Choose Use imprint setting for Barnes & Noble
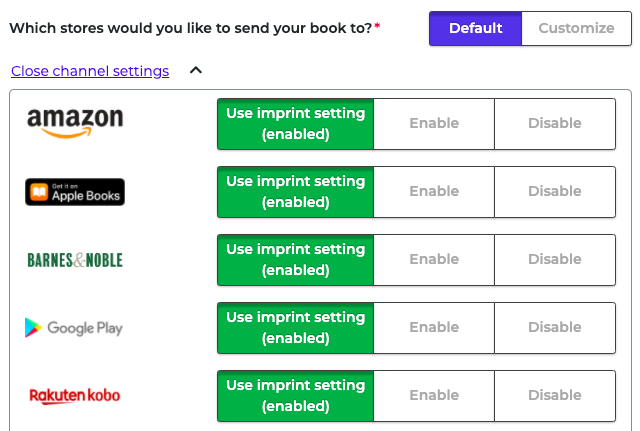640x431 pixels. [x=296, y=260]
